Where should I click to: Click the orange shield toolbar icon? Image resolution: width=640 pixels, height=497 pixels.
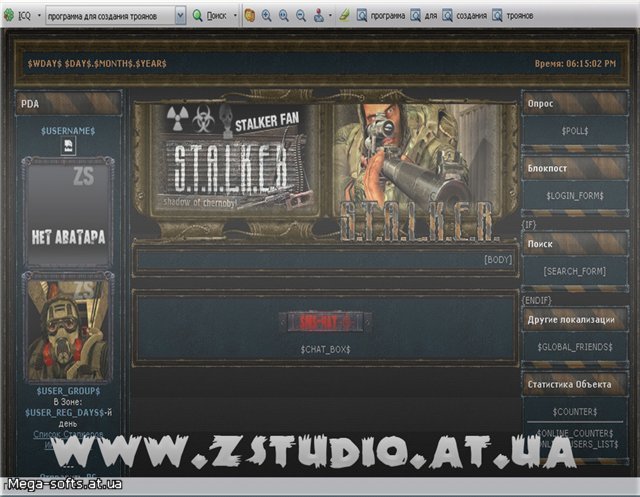[249, 16]
